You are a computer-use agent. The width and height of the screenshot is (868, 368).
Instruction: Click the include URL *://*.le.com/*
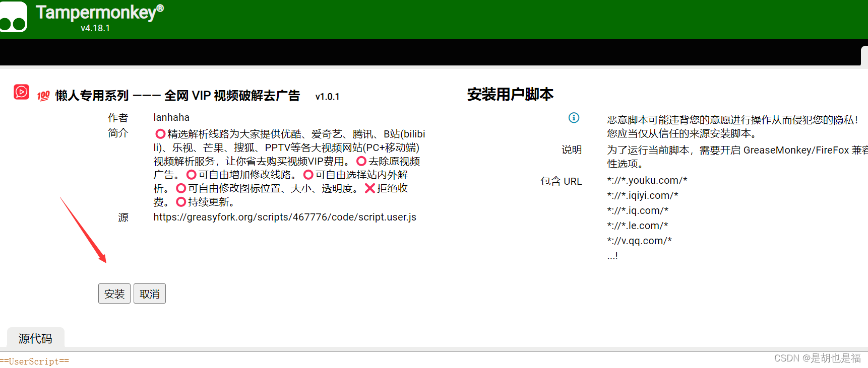638,226
